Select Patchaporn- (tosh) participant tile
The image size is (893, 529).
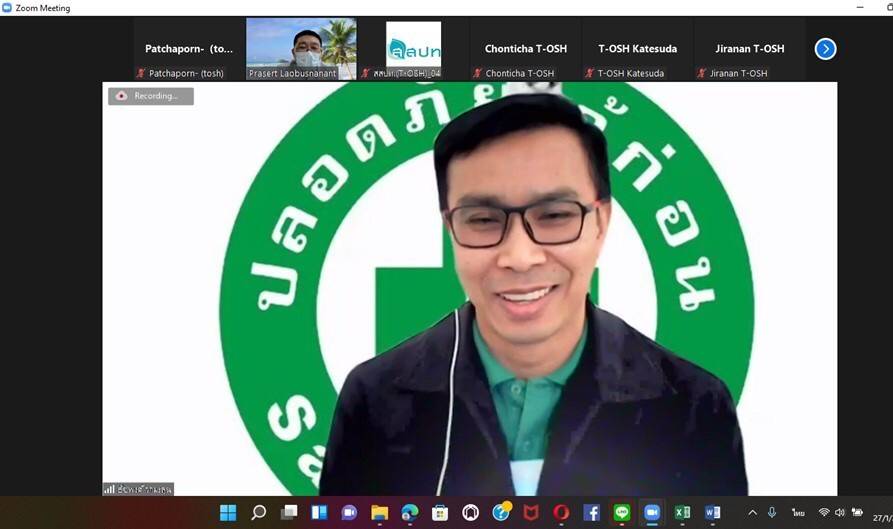[x=189, y=49]
